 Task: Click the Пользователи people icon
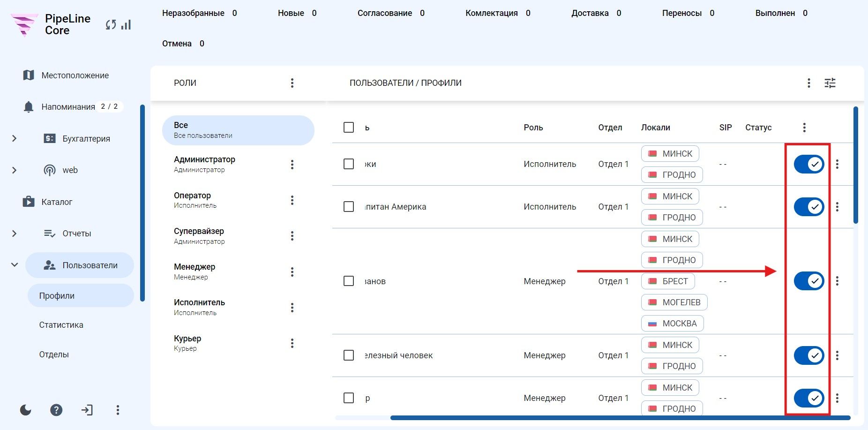pos(50,265)
